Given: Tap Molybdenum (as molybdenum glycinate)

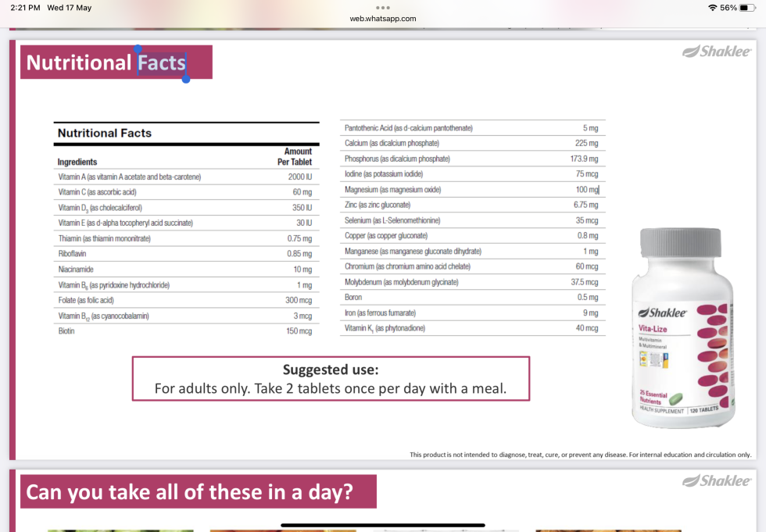Looking at the screenshot, I should click(x=402, y=282).
